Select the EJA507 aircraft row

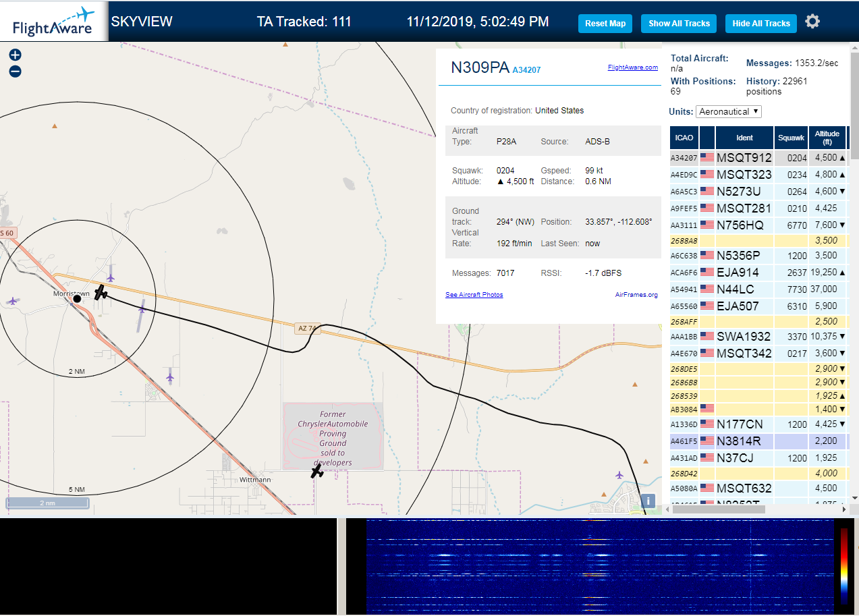(x=758, y=306)
